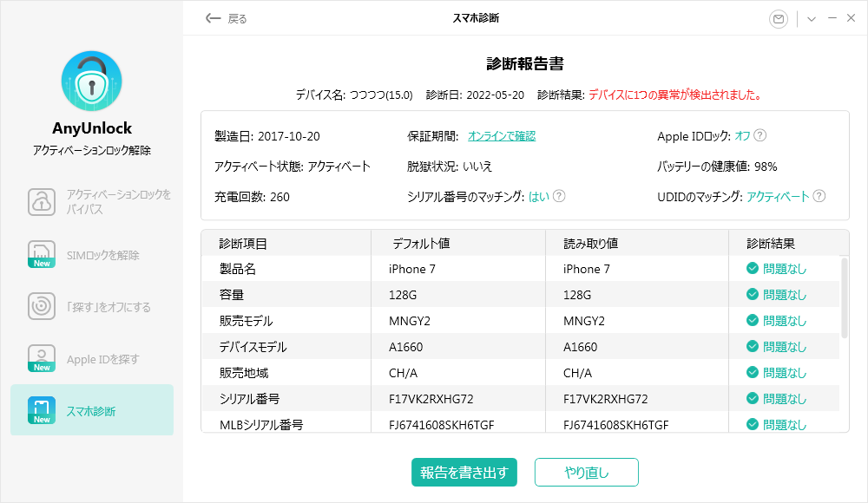
Task: Click the デフォルト値 column header
Action: (421, 244)
